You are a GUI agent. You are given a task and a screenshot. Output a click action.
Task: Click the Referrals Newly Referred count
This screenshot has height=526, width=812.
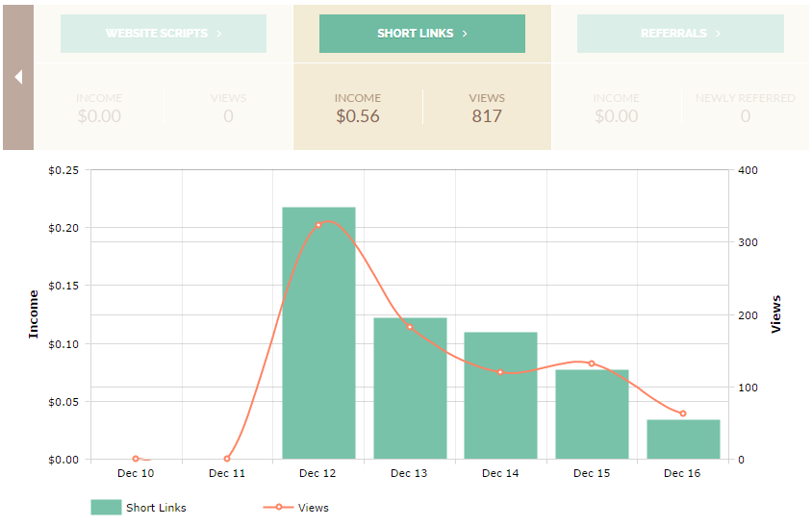[746, 116]
